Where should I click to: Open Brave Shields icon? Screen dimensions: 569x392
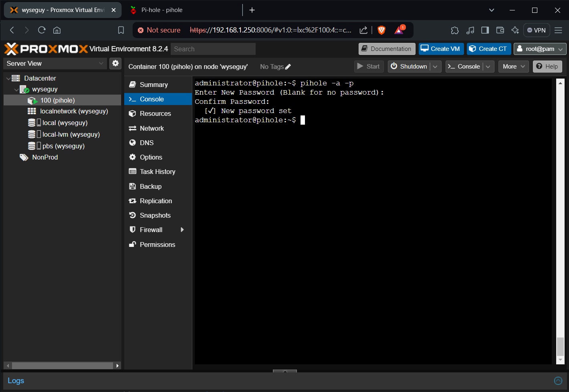point(381,30)
